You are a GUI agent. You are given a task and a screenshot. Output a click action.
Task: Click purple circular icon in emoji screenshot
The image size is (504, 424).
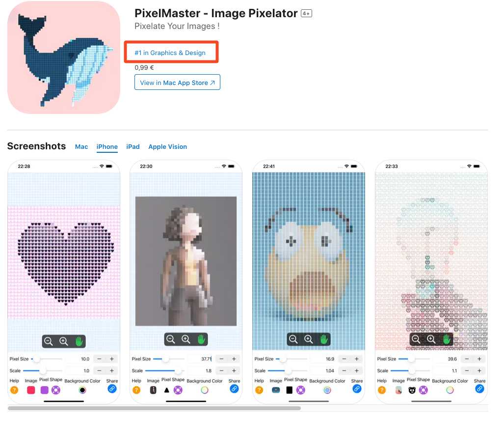[300, 390]
